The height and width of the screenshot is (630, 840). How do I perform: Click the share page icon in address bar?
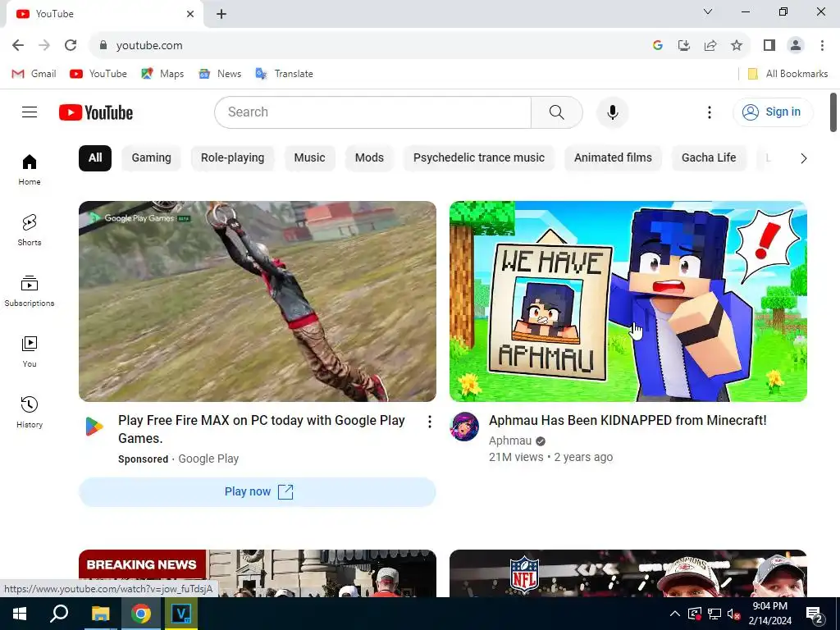[710, 46]
